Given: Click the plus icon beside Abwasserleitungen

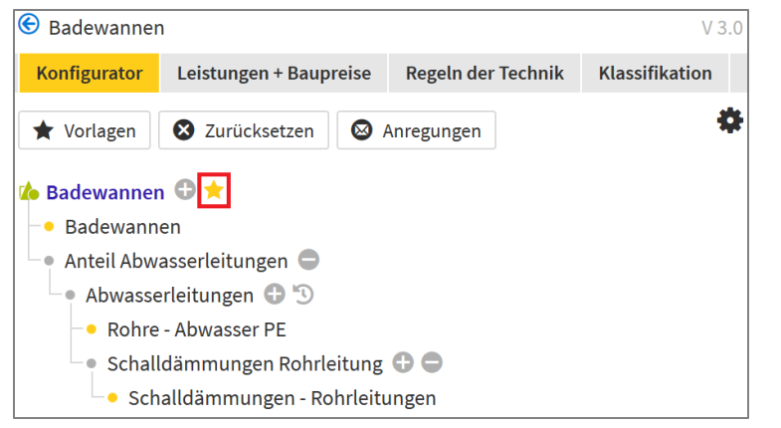Looking at the screenshot, I should tap(274, 295).
